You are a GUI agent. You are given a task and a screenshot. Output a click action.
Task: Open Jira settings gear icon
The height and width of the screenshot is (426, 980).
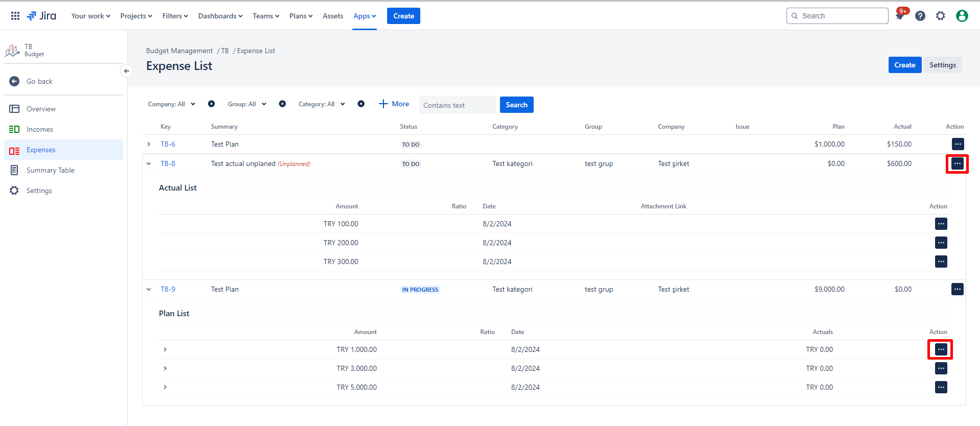(x=941, y=16)
